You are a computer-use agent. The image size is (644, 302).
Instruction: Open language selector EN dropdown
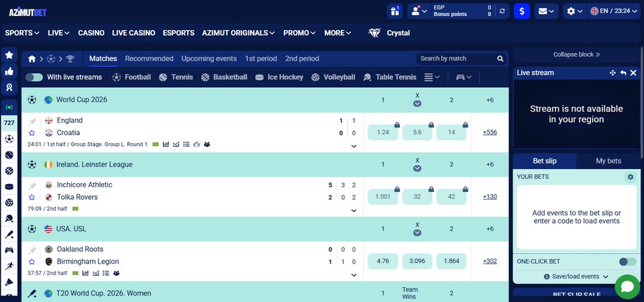[615, 11]
